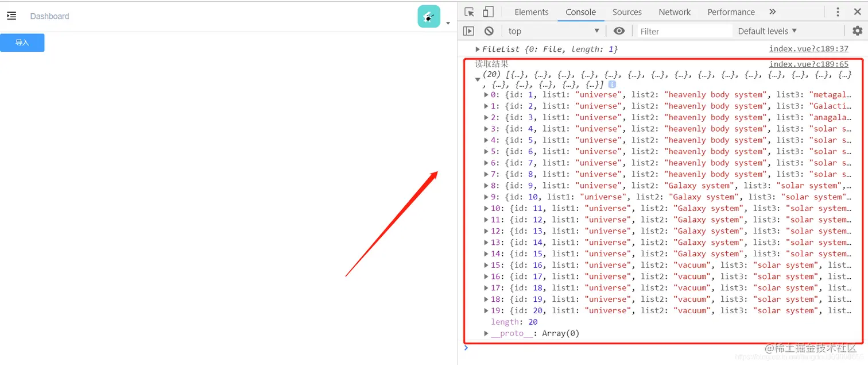Image resolution: width=868 pixels, height=365 pixels.
Task: Toggle the sidebar hamburger icon
Action: [x=11, y=16]
